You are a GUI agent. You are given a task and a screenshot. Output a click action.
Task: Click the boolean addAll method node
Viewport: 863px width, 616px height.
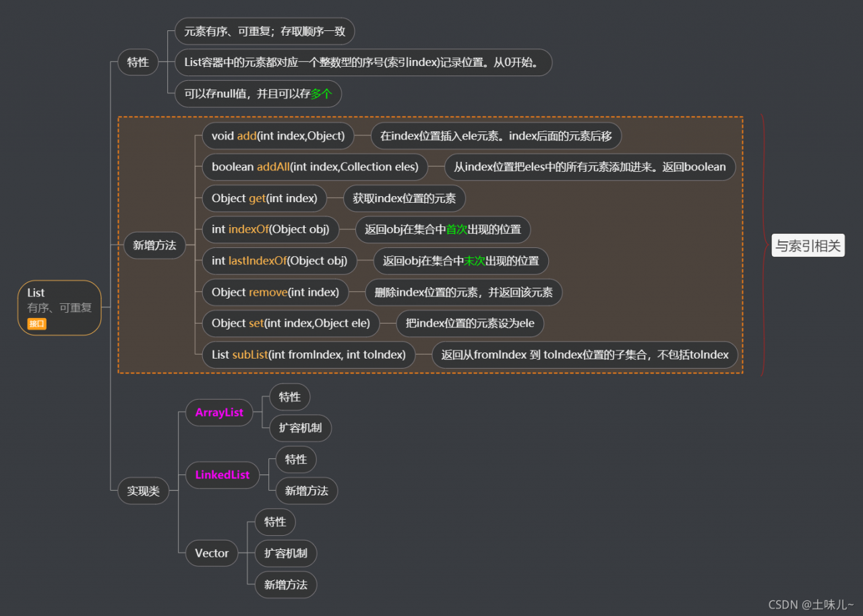coord(314,166)
